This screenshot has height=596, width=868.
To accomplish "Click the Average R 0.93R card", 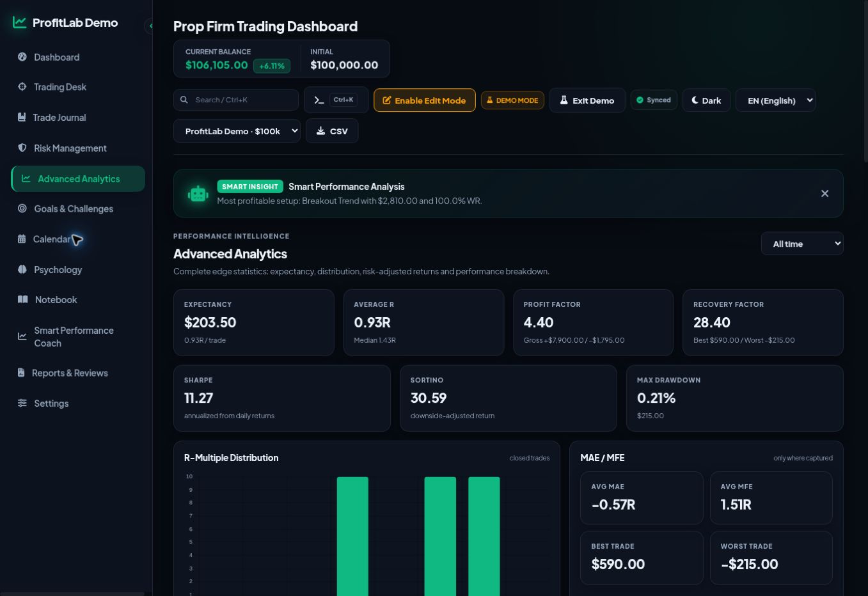I will click(x=423, y=322).
